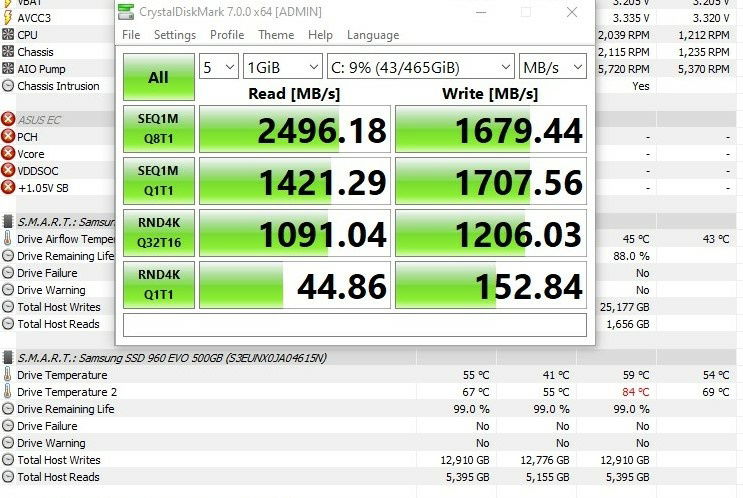Click the 88.0 % remaining life value
The height and width of the screenshot is (498, 743).
click(x=631, y=256)
